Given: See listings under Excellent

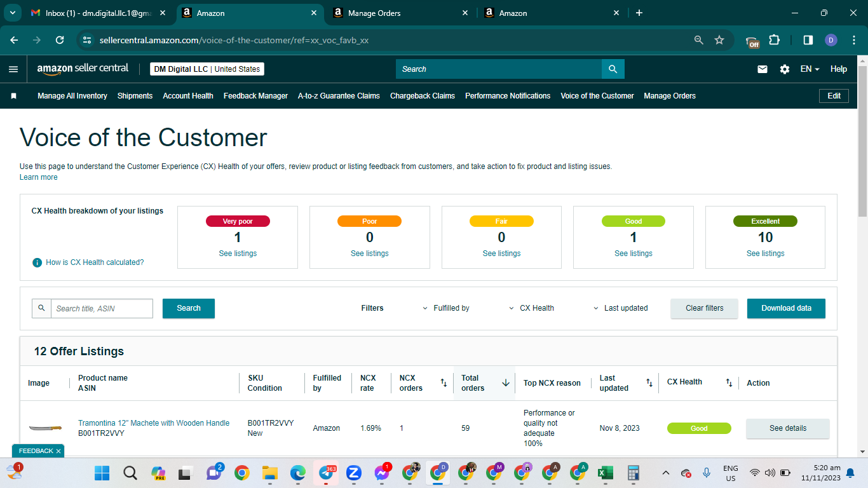Looking at the screenshot, I should coord(766,254).
